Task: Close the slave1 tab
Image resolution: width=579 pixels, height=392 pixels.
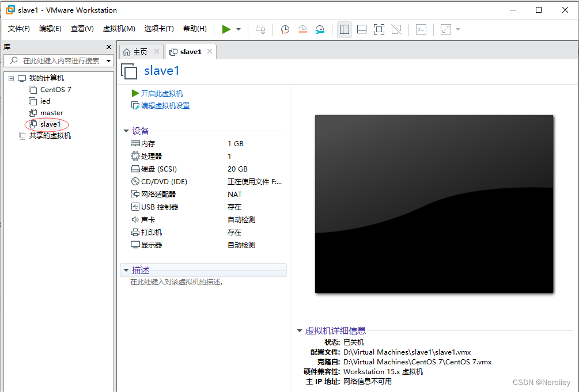Action: [209, 51]
